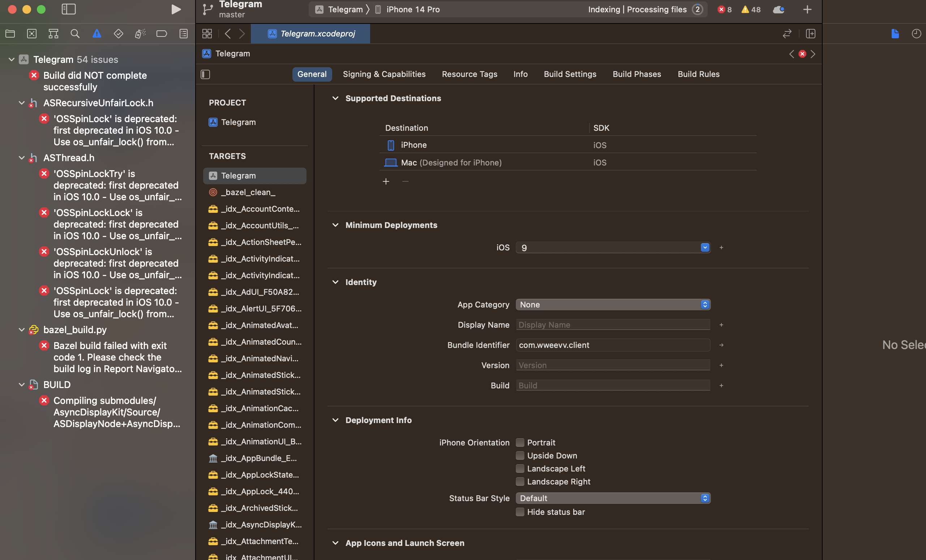Viewport: 926px width, 560px height.
Task: Click the Version input field
Action: point(613,365)
